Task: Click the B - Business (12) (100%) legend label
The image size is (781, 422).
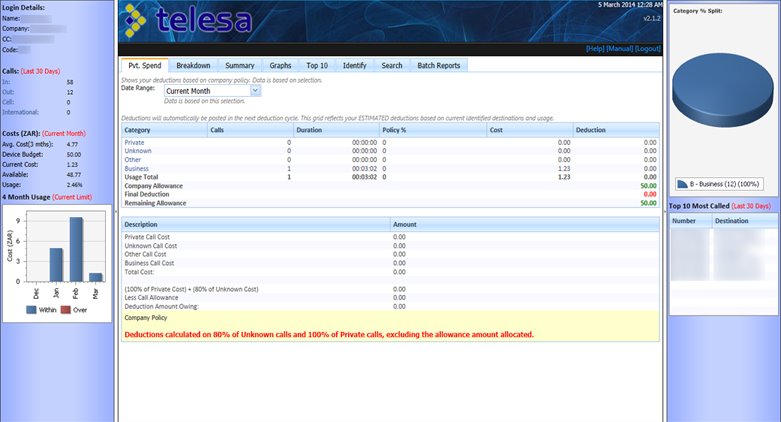Action: [724, 184]
